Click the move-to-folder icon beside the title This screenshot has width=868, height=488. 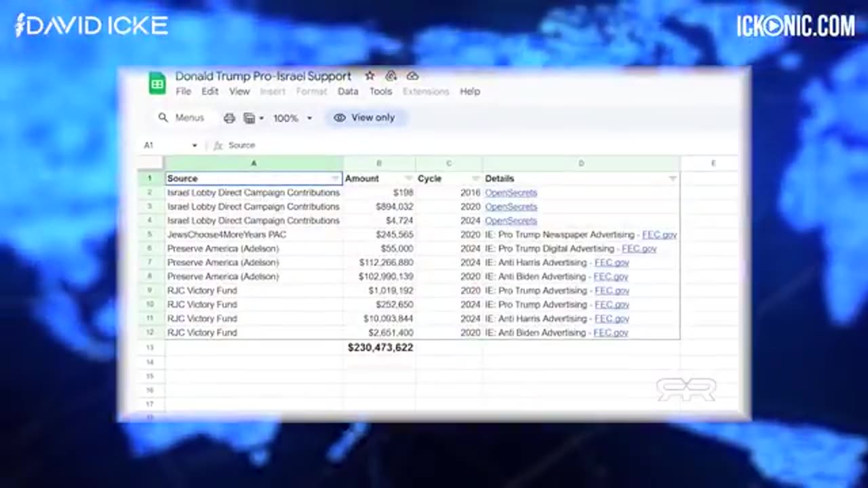391,76
